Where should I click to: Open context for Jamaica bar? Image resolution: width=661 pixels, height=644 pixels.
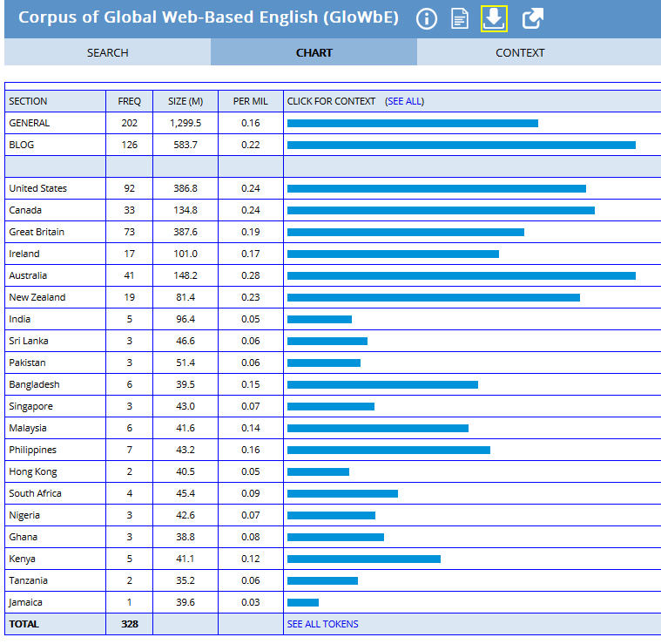(x=303, y=602)
